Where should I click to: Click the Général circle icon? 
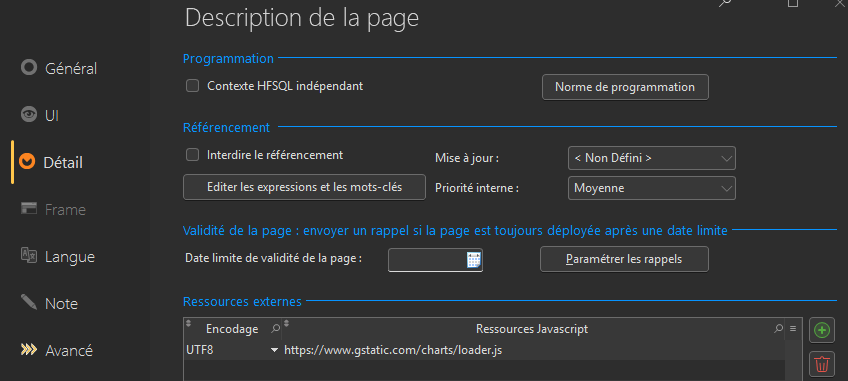click(x=29, y=68)
